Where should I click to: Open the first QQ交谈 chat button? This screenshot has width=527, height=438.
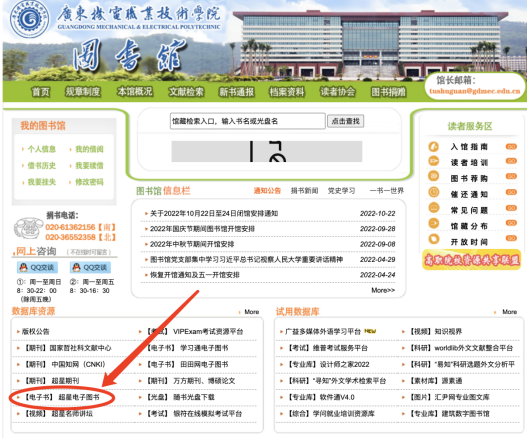(x=37, y=268)
